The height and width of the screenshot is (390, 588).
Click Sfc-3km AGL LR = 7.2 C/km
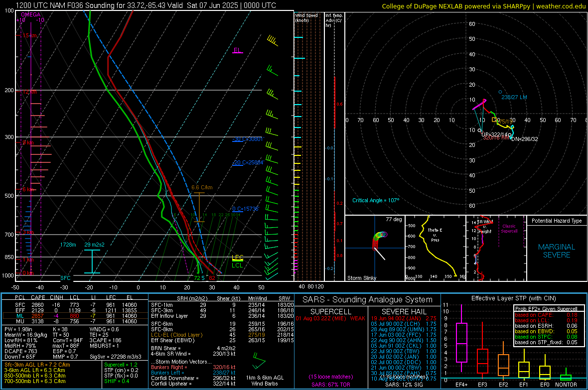tap(37, 365)
